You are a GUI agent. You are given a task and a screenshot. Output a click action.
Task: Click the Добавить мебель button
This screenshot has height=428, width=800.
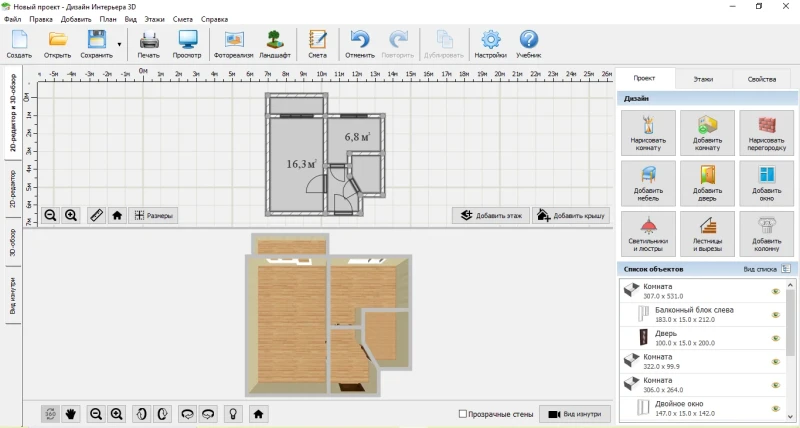(648, 184)
